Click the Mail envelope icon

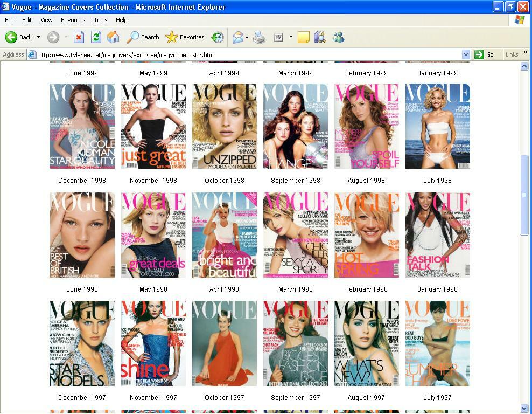pyautogui.click(x=238, y=37)
